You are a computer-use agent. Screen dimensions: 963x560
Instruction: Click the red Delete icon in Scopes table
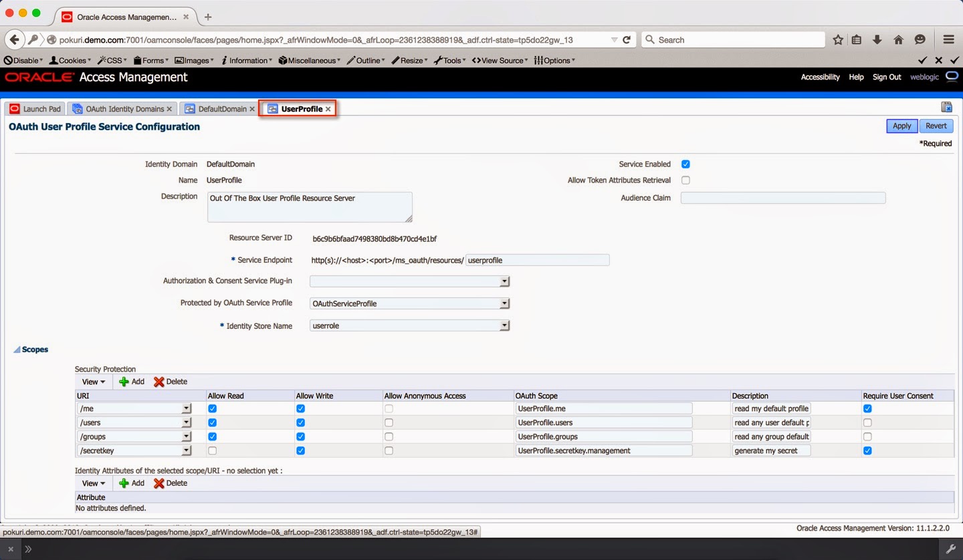pyautogui.click(x=160, y=382)
